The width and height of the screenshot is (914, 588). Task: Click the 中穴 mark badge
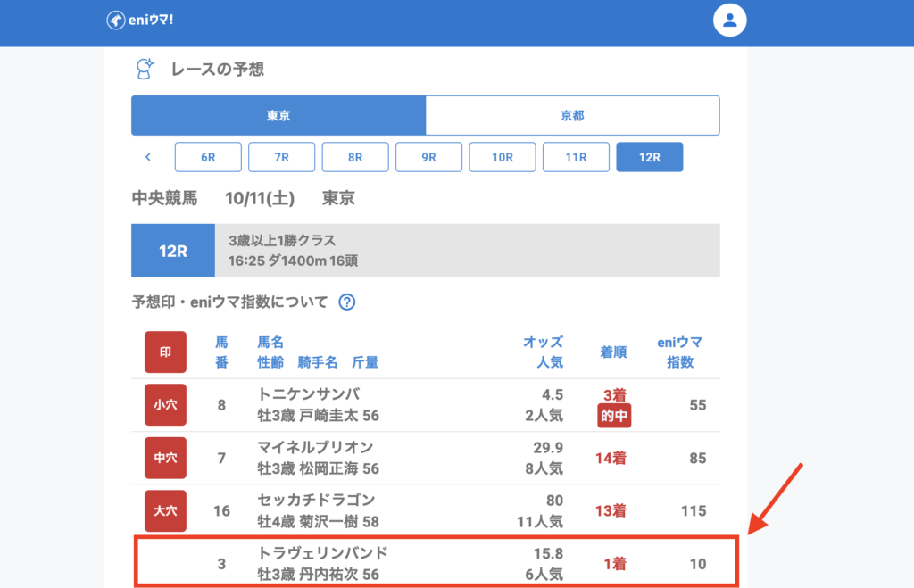165,458
